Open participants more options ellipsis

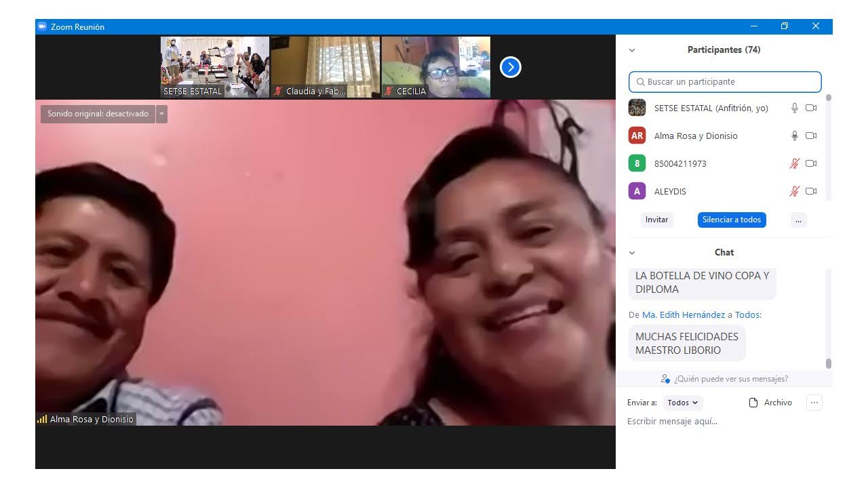click(798, 220)
